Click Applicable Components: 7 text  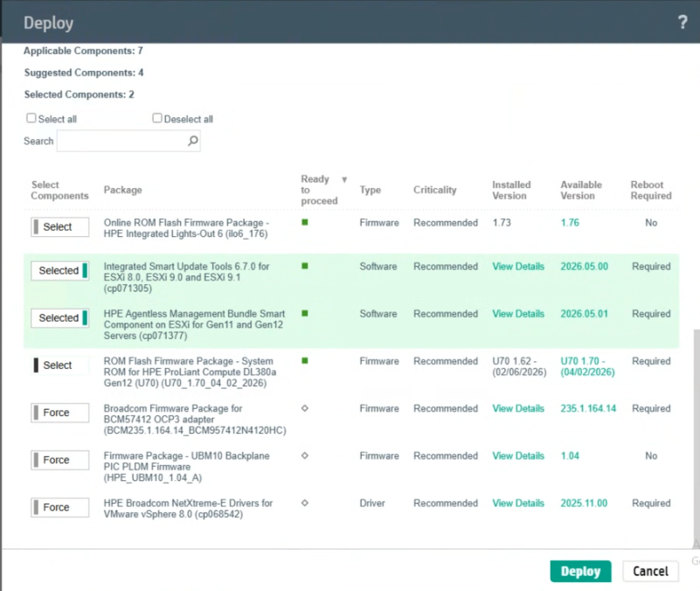point(84,51)
